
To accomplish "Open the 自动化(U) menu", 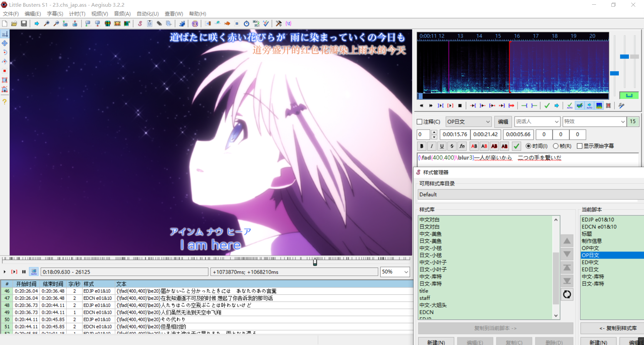I will pyautogui.click(x=148, y=14).
